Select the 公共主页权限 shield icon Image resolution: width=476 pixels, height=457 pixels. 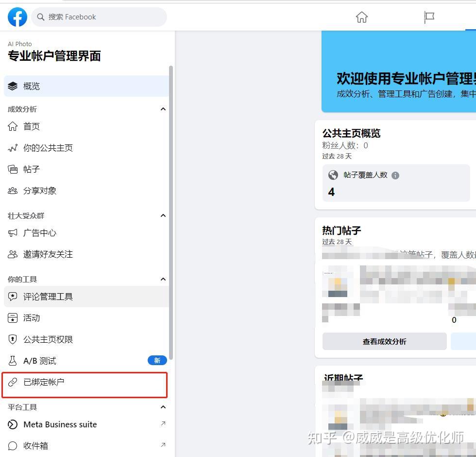[13, 339]
